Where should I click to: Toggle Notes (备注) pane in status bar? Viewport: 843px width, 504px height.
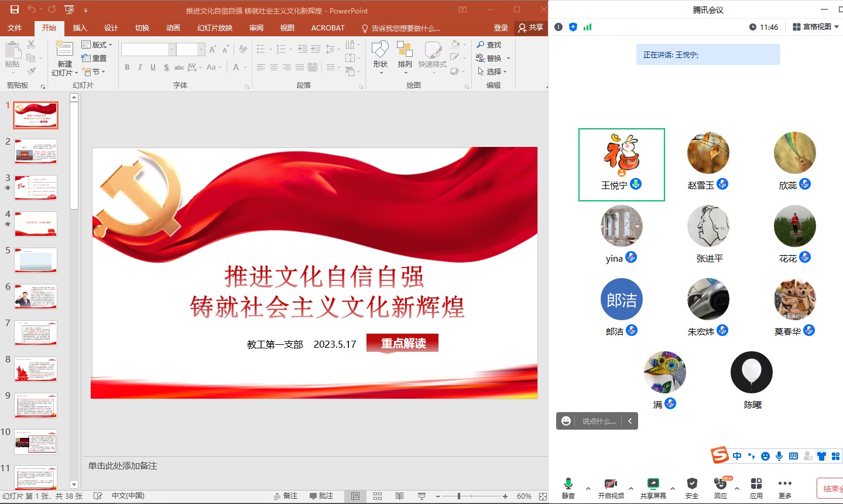[286, 496]
